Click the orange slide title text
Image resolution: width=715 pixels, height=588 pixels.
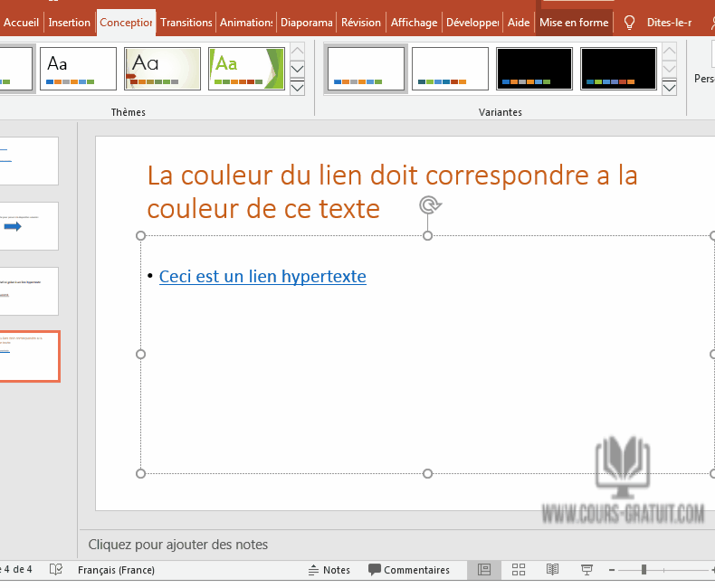click(x=392, y=192)
